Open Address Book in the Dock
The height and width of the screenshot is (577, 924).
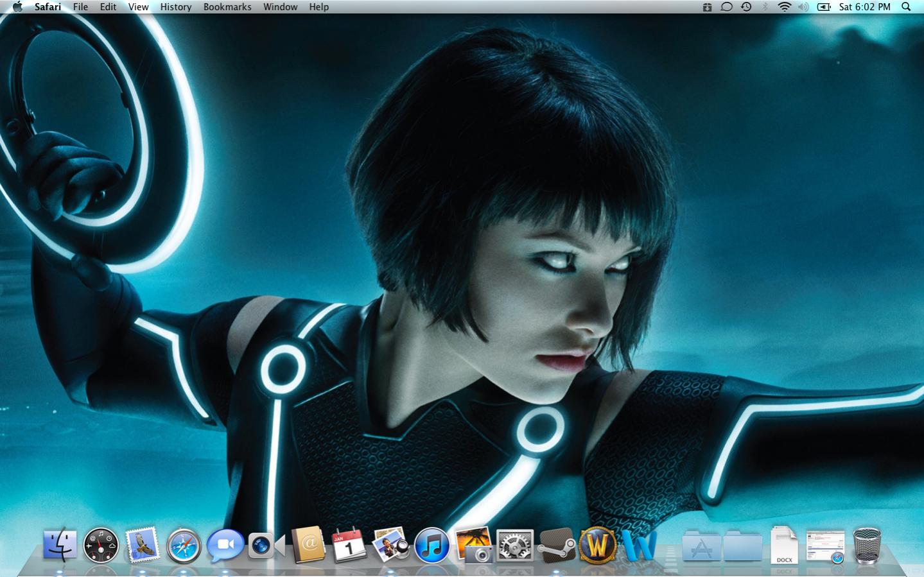[308, 546]
